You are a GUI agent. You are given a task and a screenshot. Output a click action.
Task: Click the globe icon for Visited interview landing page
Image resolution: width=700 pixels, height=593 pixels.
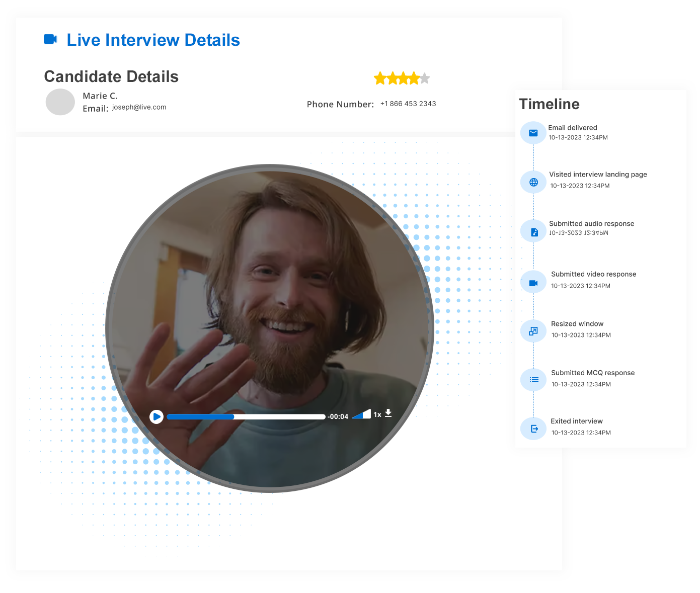click(533, 182)
